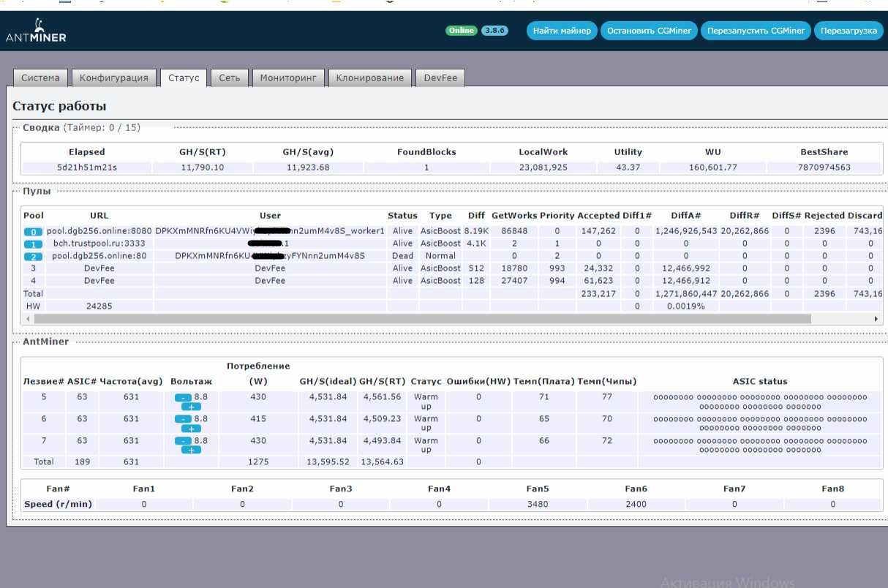Decrease the voltage for blade 5
Screen dimensions: 888x588
click(183, 397)
